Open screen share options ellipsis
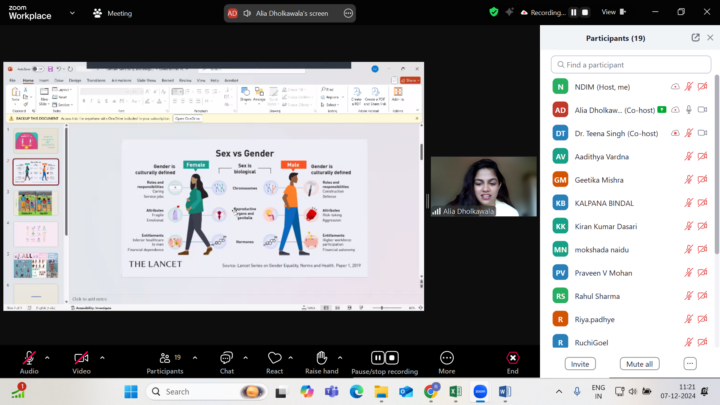The image size is (720, 405). pos(348,13)
